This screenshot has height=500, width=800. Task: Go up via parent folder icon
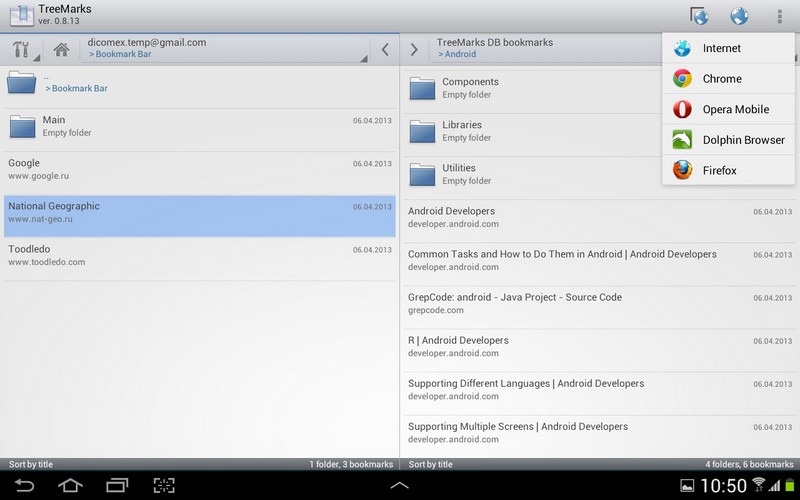pyautogui.click(x=21, y=82)
